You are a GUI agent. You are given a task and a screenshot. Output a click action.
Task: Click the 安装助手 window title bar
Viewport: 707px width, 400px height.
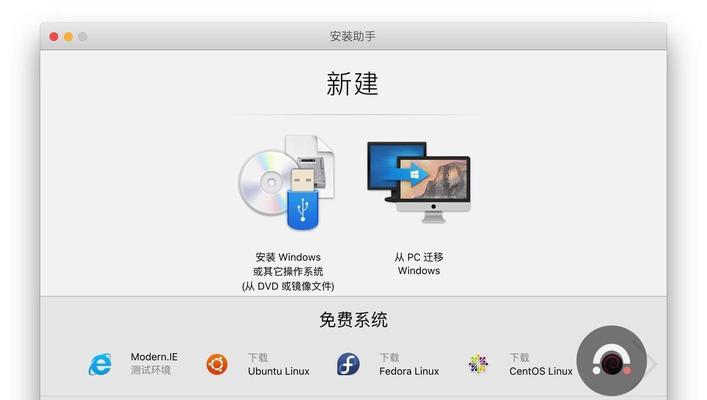(353, 36)
